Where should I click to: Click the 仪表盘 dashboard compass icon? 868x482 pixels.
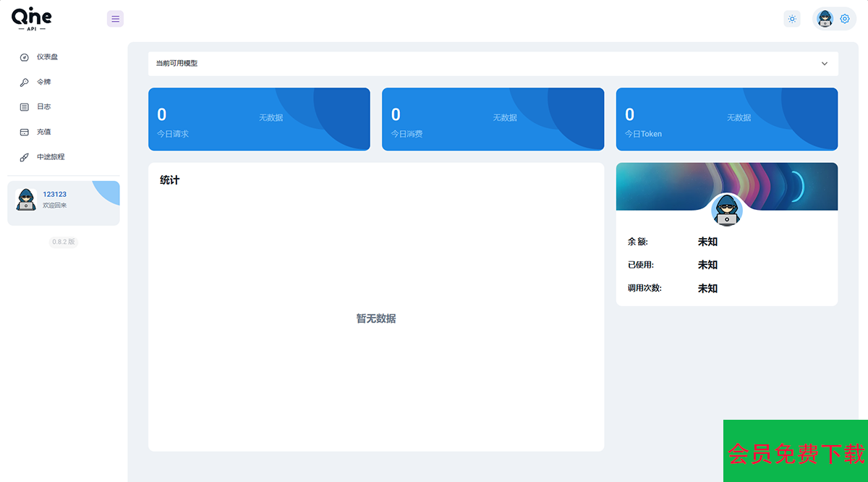[24, 57]
